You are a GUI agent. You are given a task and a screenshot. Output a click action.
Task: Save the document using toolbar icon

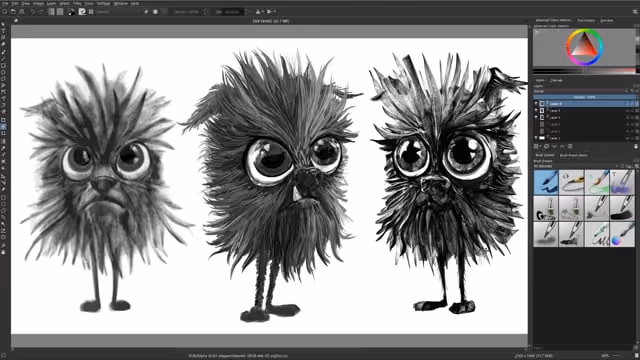(x=22, y=12)
